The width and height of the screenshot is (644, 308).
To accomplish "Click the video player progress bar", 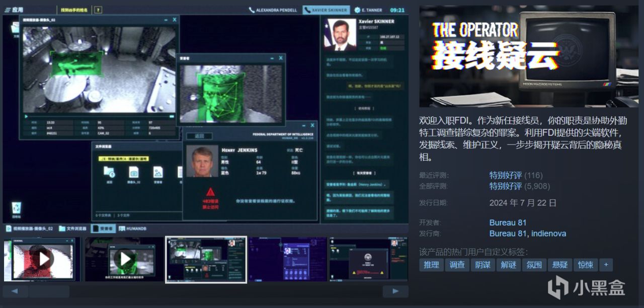I will coord(102,116).
